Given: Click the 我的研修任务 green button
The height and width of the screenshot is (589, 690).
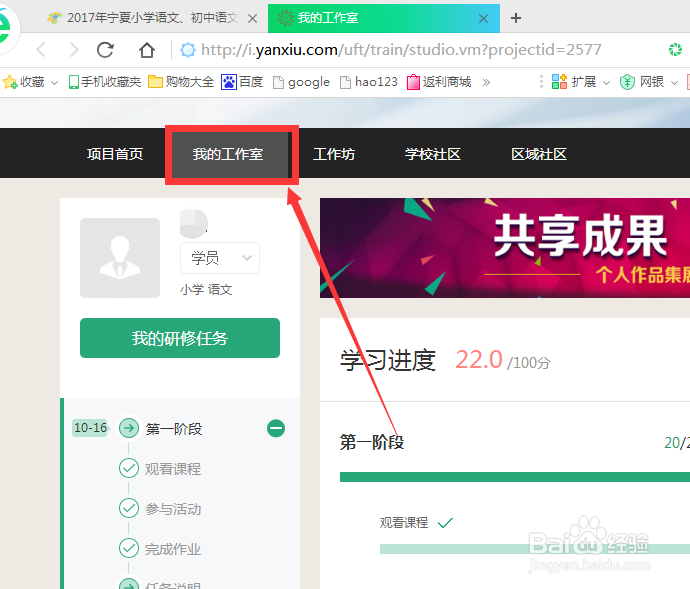Looking at the screenshot, I should (180, 338).
